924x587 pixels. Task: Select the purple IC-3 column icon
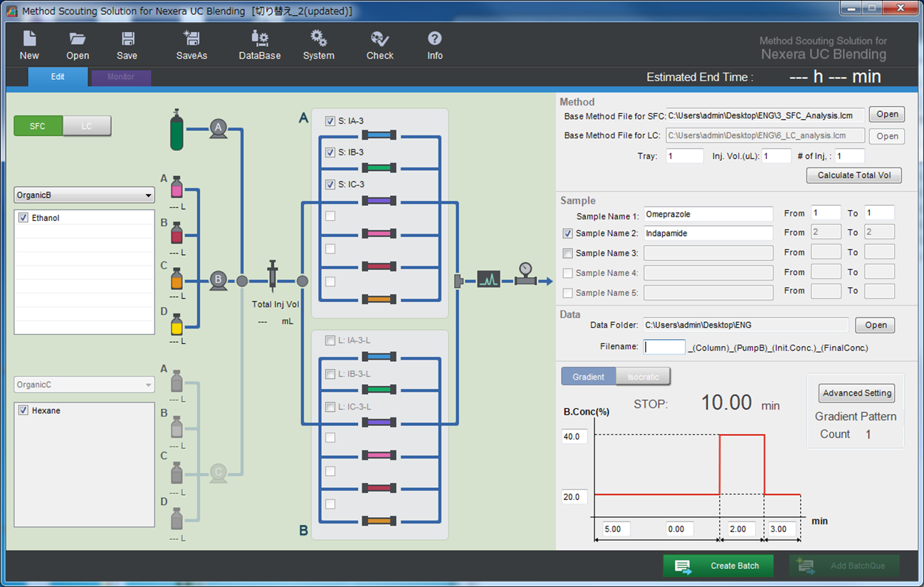point(379,201)
